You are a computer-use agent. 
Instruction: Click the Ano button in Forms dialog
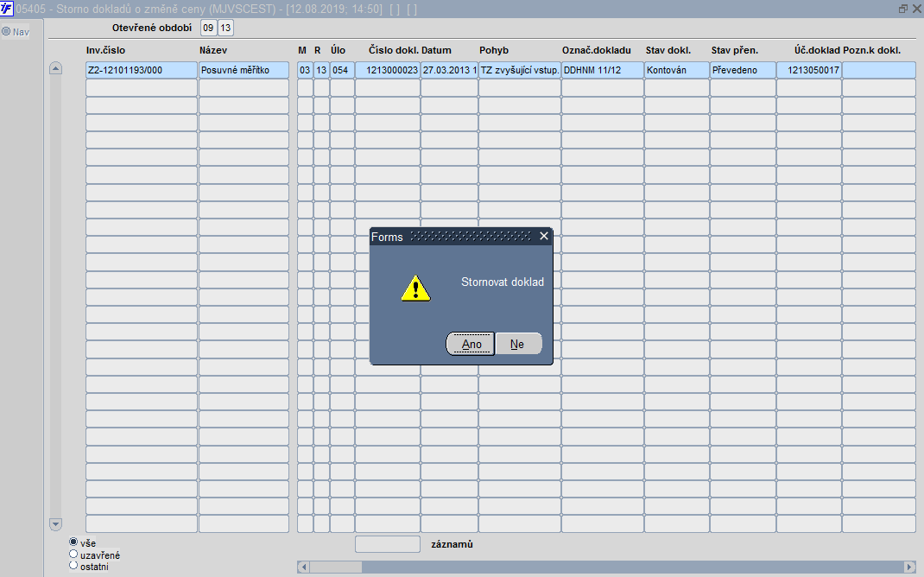(x=471, y=344)
